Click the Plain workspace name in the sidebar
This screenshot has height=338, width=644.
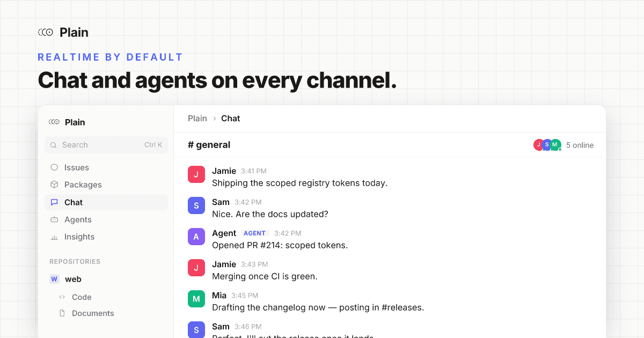coord(75,122)
